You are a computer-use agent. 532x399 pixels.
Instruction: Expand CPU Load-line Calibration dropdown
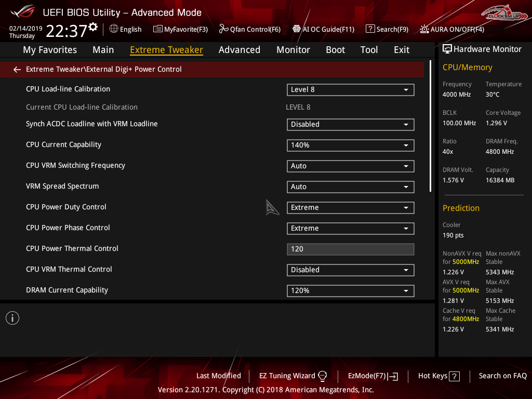click(350, 90)
